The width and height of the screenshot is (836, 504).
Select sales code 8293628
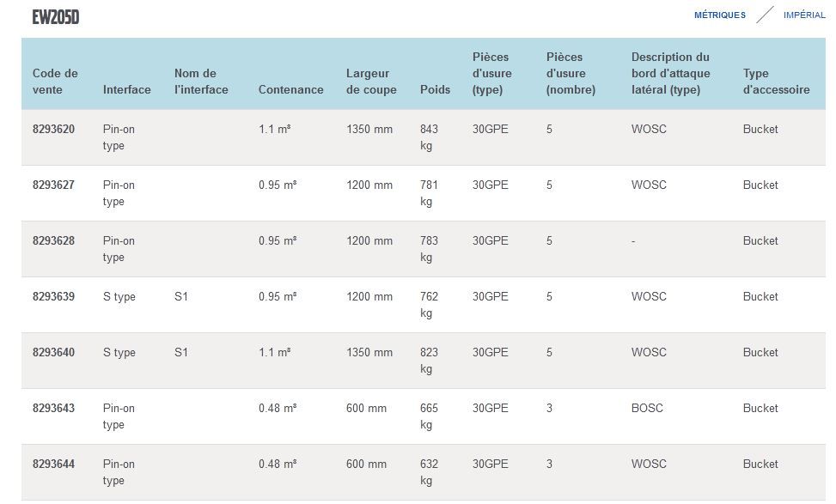(53, 241)
